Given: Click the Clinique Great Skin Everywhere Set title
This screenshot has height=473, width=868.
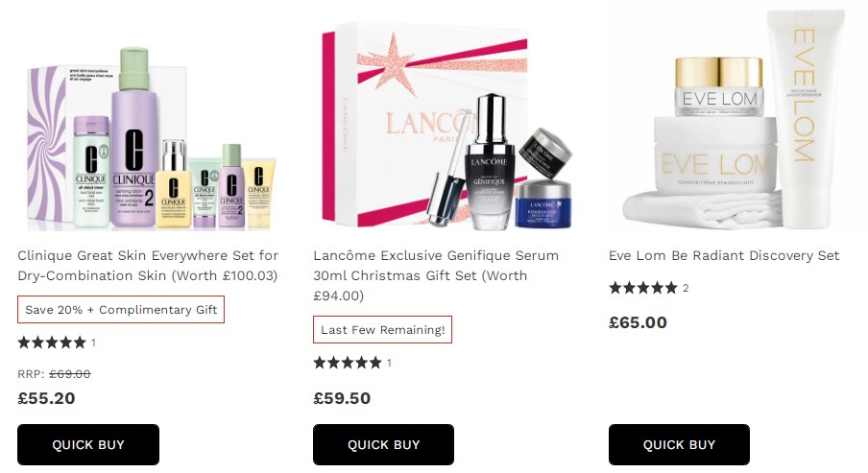Looking at the screenshot, I should point(148,266).
